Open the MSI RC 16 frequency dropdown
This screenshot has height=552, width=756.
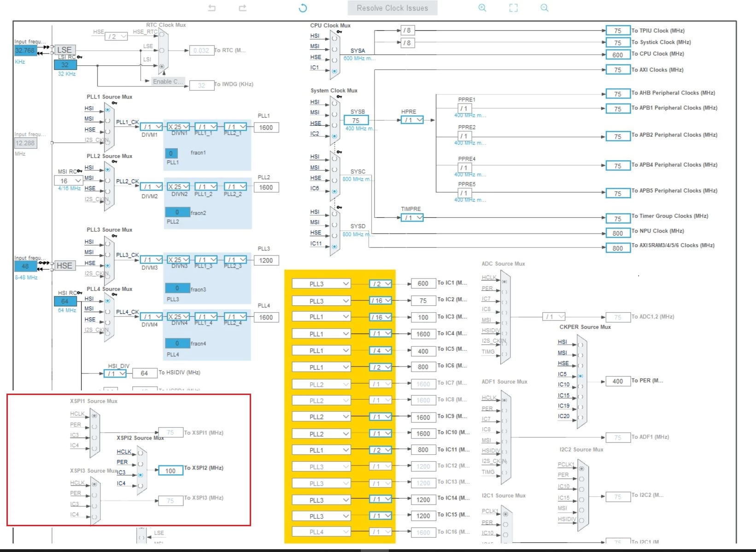coord(69,180)
